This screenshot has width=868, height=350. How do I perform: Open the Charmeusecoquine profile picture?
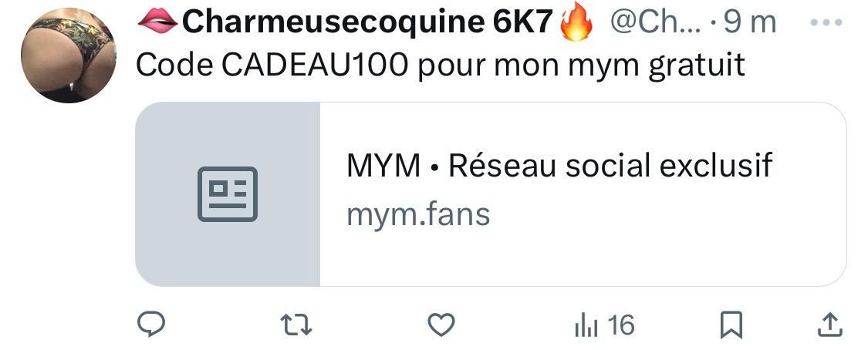(69, 56)
